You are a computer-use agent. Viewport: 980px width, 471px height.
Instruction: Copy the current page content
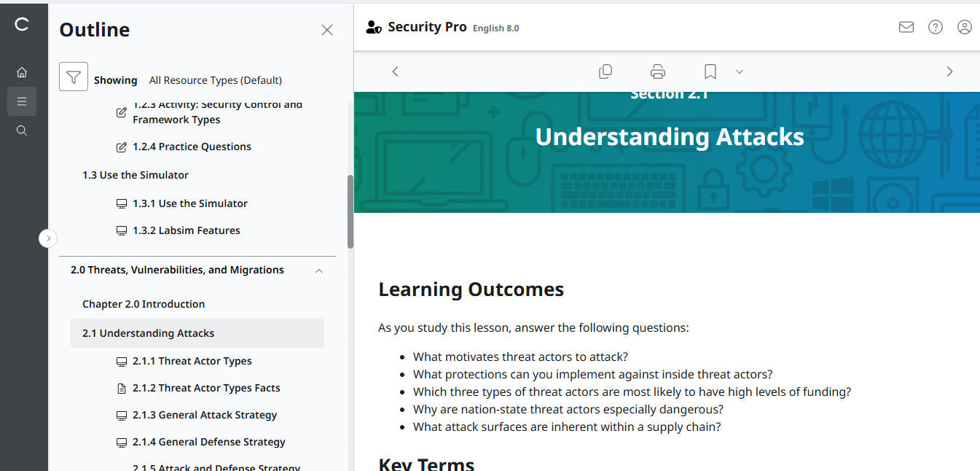coord(605,71)
